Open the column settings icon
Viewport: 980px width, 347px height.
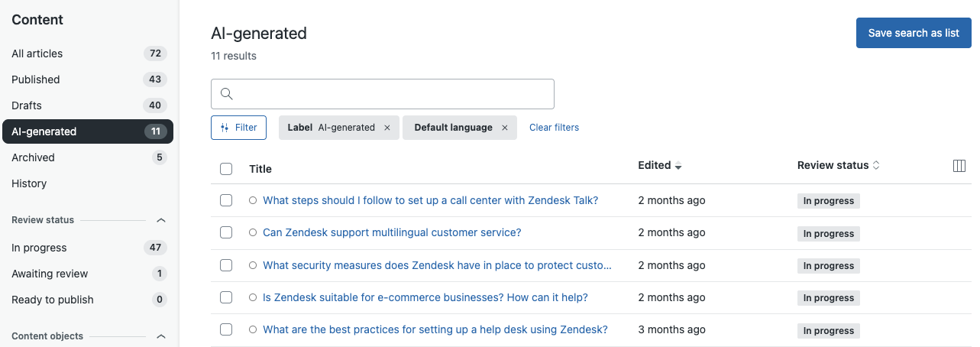[x=959, y=166]
